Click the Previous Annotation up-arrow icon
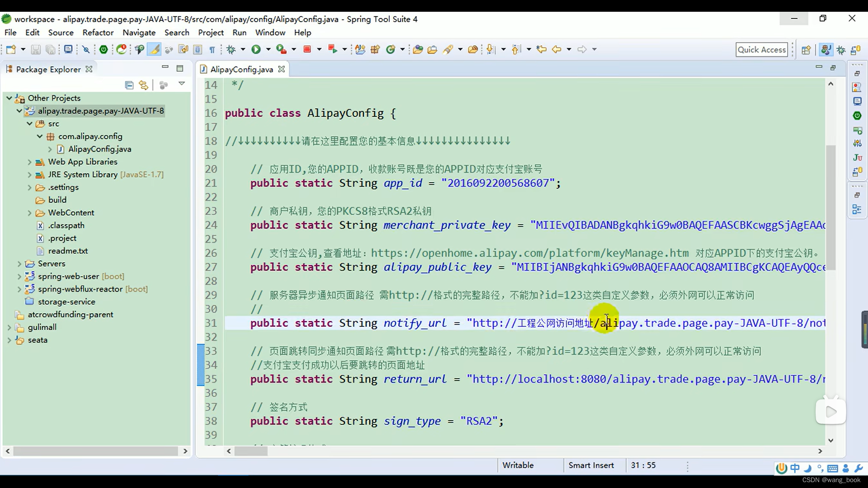 click(x=516, y=49)
